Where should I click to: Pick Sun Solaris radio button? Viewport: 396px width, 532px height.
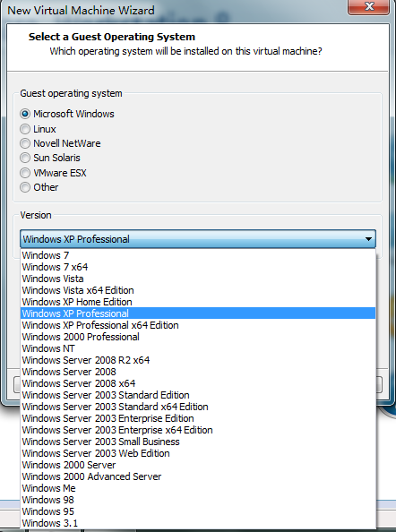coord(25,158)
